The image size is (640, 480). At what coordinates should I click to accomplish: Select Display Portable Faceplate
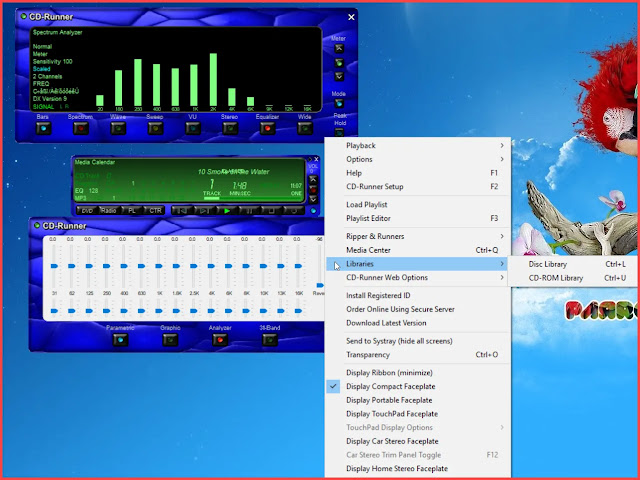click(418, 400)
